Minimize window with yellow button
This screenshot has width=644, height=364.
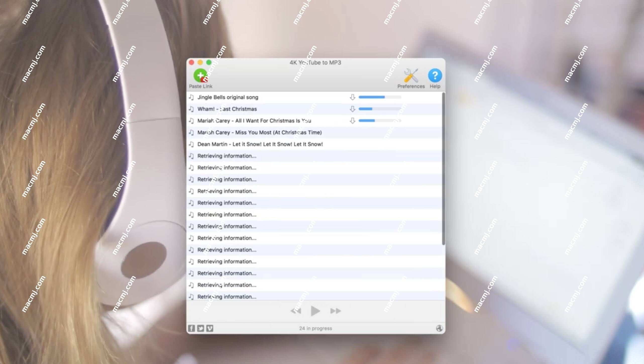point(200,62)
